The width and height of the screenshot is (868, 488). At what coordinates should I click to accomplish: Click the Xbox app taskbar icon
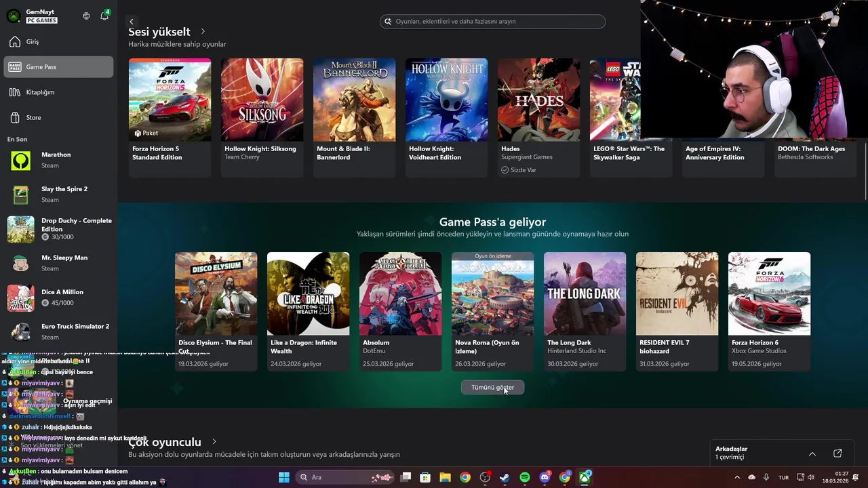point(585,477)
